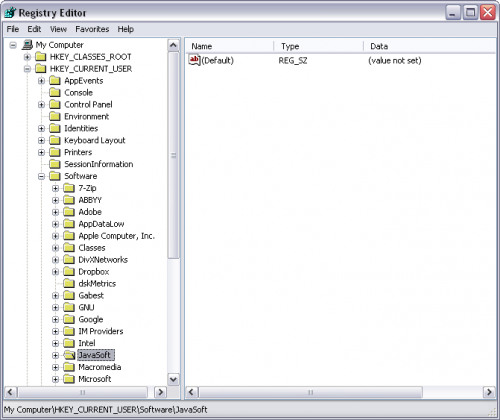Expand the Control Panel key
This screenshot has height=420, width=500.
click(x=41, y=105)
